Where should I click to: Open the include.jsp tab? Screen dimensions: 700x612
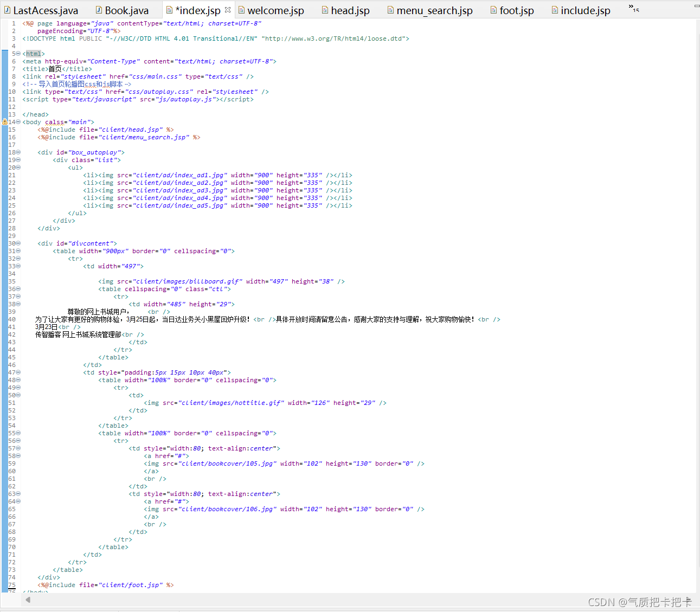[x=581, y=10]
